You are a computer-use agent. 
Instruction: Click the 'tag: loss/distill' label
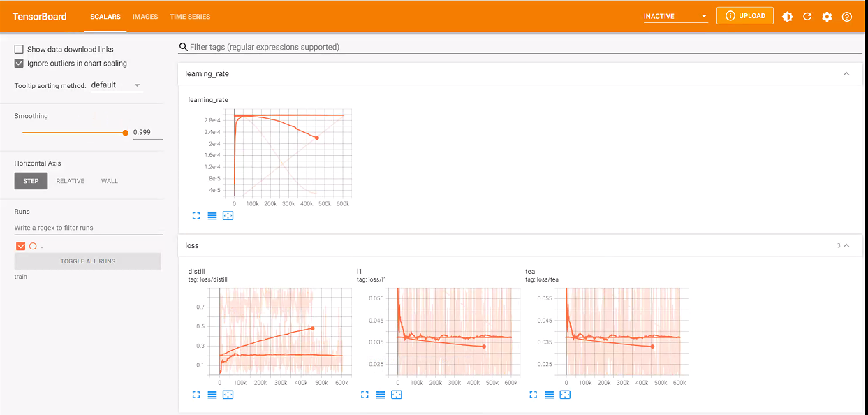tap(208, 279)
